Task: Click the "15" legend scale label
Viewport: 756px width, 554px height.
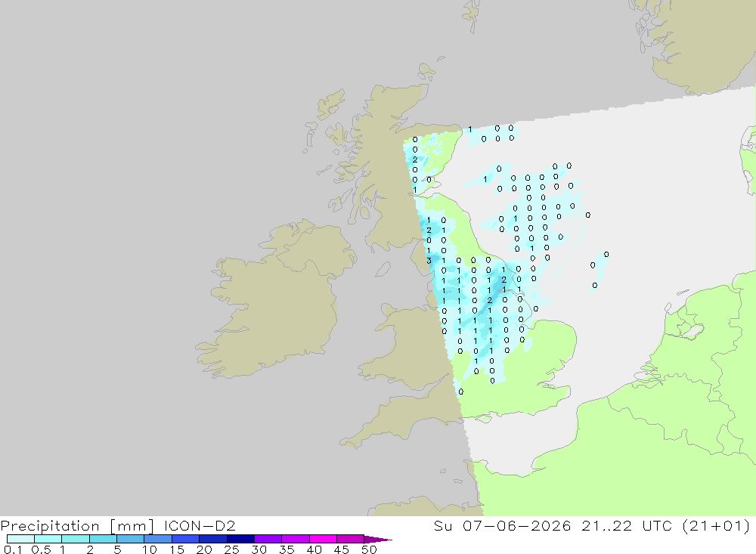Action: tap(177, 549)
